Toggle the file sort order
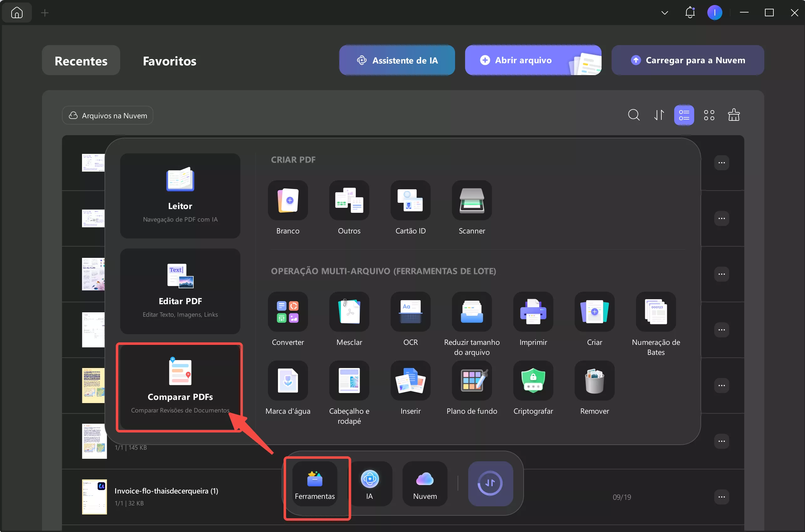Viewport: 805px width, 532px height. coord(659,115)
